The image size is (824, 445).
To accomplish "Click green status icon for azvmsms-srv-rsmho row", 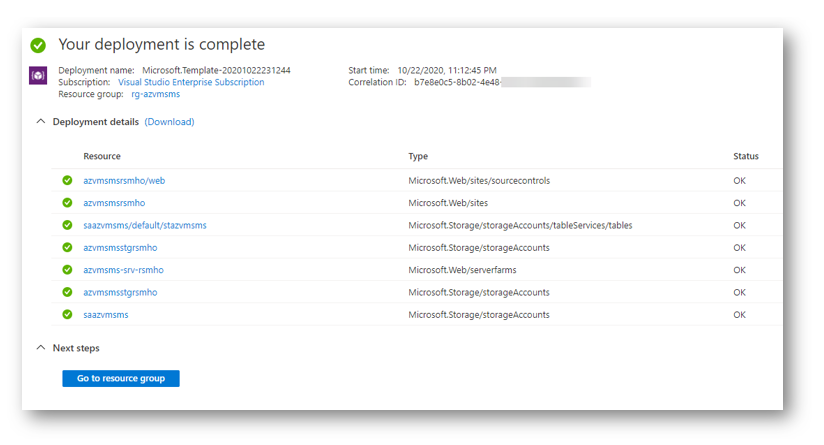I will [67, 270].
